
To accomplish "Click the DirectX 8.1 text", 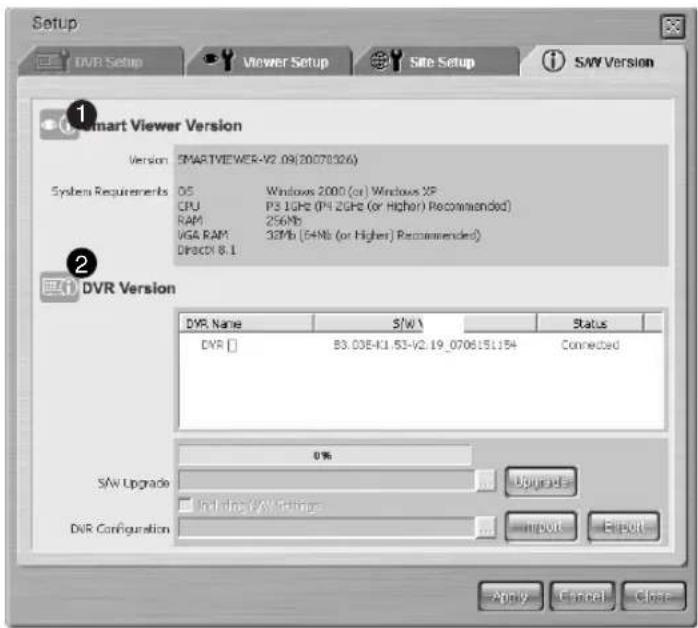I will pos(207,250).
